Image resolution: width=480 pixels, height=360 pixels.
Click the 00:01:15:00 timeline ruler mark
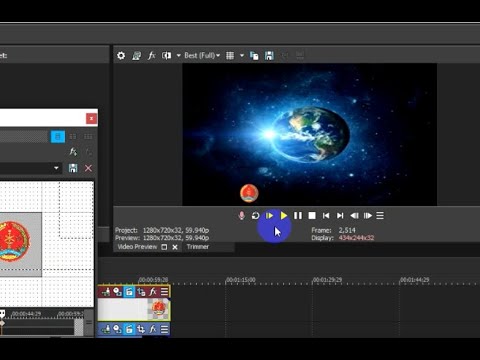pyautogui.click(x=241, y=280)
